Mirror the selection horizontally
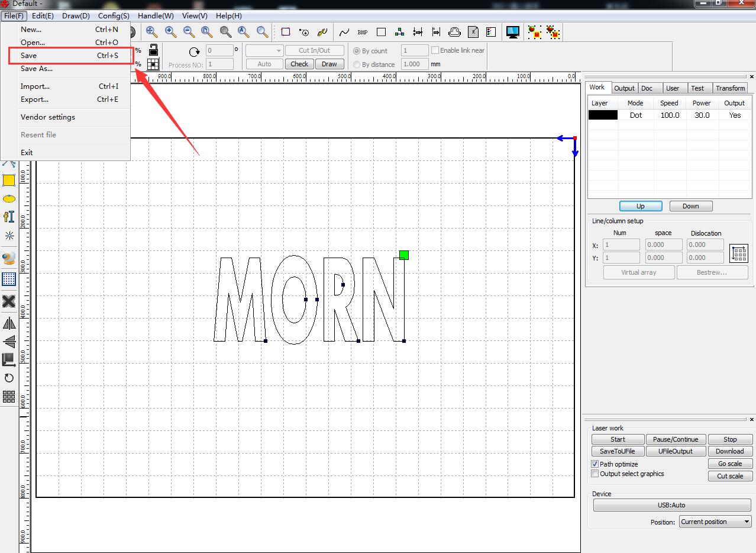This screenshot has height=553, width=756. [x=9, y=323]
